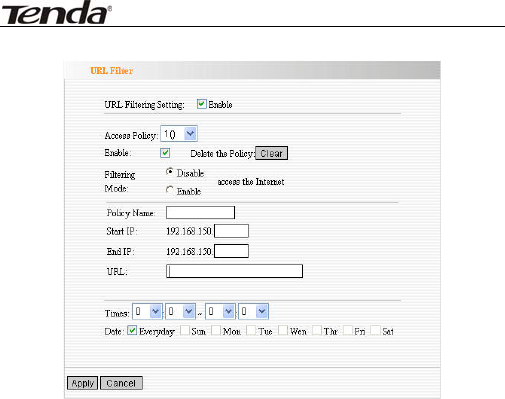Check the Mon day checkbox

pos(216,330)
